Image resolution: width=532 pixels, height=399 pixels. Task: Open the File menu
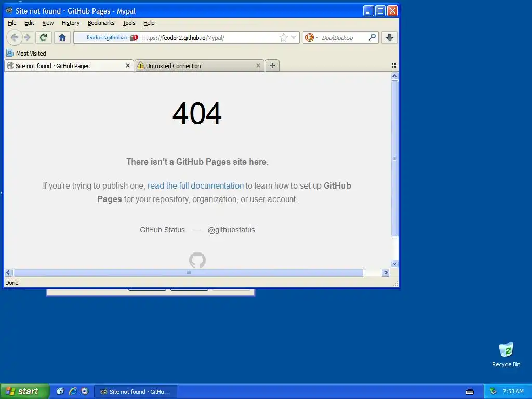12,23
